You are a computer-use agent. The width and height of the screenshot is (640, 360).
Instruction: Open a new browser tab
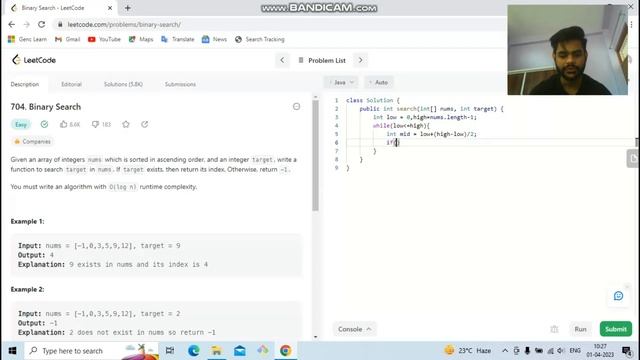[x=128, y=8]
